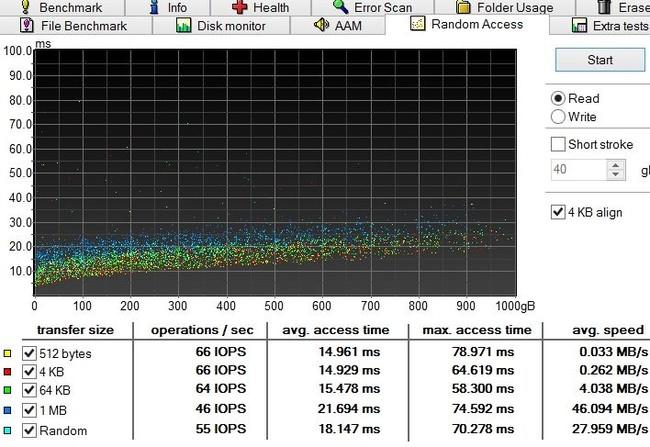Click the blue 1 MB color swatch
This screenshot has height=447, width=650.
pyautogui.click(x=7, y=410)
